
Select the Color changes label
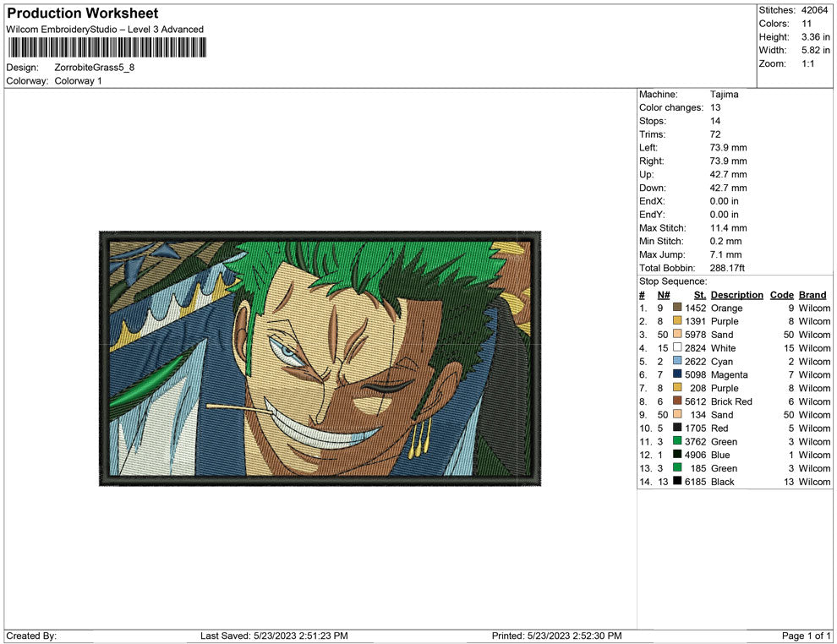point(671,107)
